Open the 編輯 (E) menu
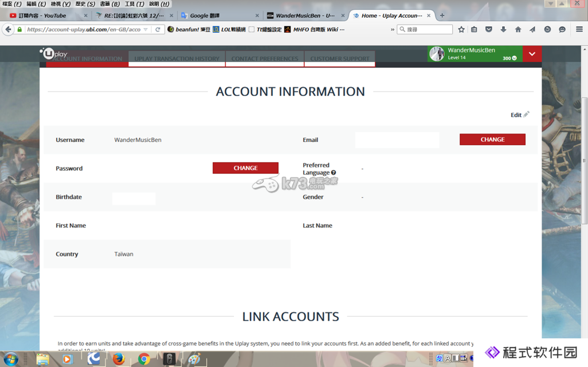The width and height of the screenshot is (588, 367). [36, 4]
